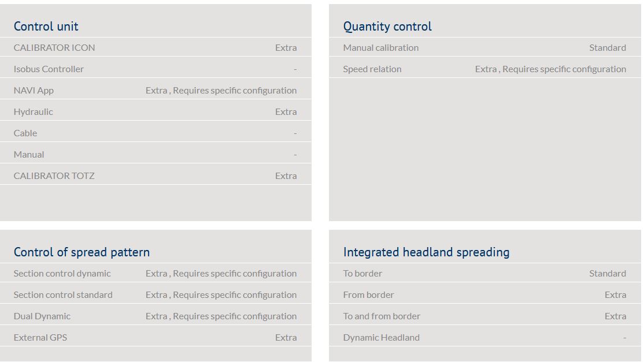Click the Quantity control heading
The width and height of the screenshot is (644, 362).
click(387, 27)
